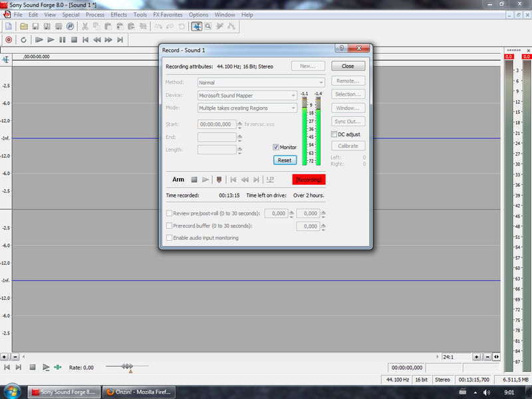Click the Windows Start orb
The width and height of the screenshot is (532, 399).
click(12, 391)
